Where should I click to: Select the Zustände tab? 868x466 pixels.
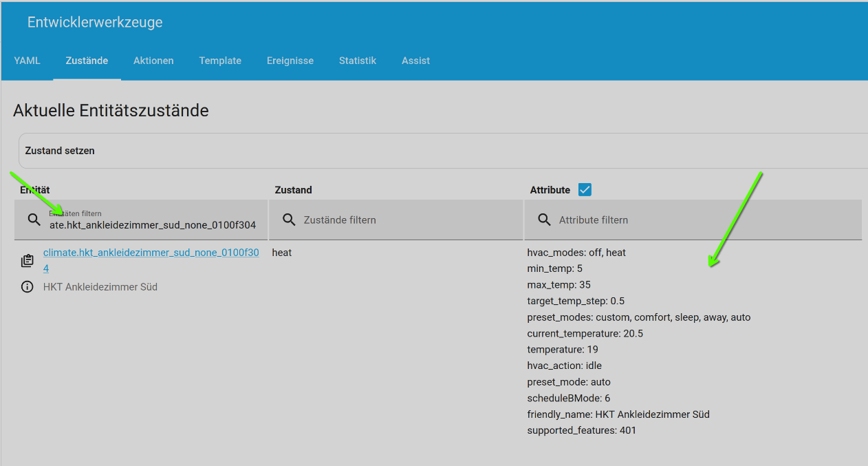coord(87,61)
